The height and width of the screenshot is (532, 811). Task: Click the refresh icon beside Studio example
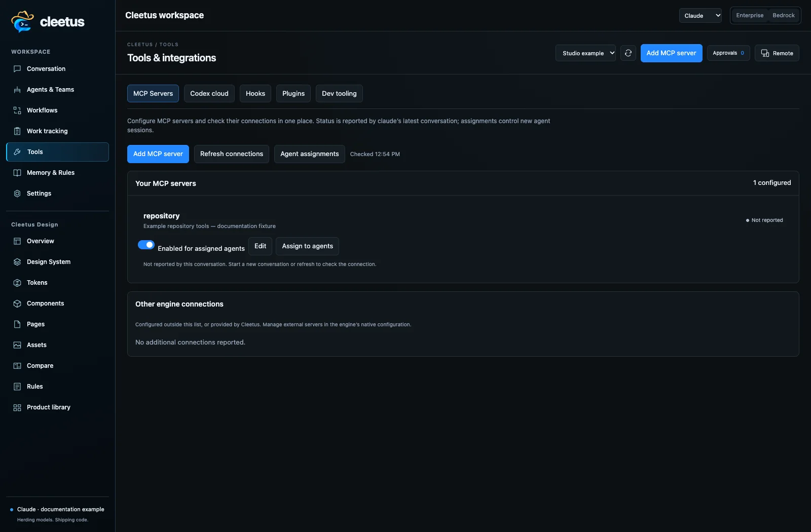pos(628,53)
